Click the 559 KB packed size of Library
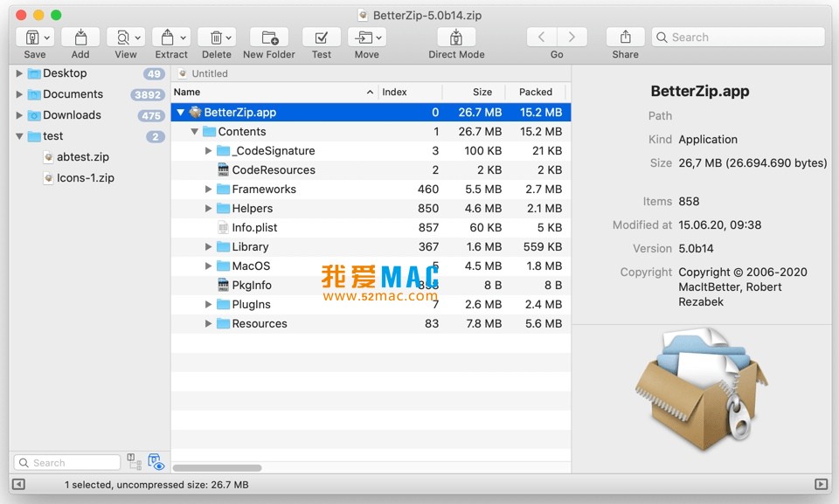Image resolution: width=839 pixels, height=504 pixels. (x=543, y=246)
